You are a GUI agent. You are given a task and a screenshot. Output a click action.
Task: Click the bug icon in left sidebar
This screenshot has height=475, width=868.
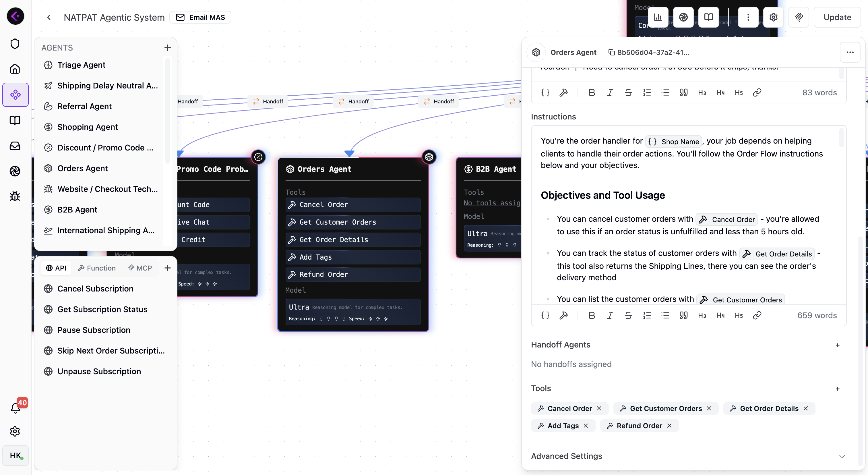point(15,196)
